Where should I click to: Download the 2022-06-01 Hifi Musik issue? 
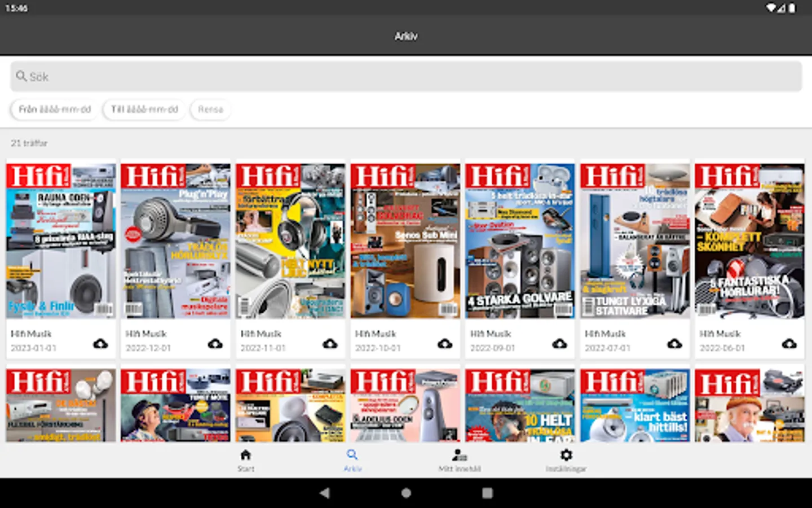click(x=789, y=344)
